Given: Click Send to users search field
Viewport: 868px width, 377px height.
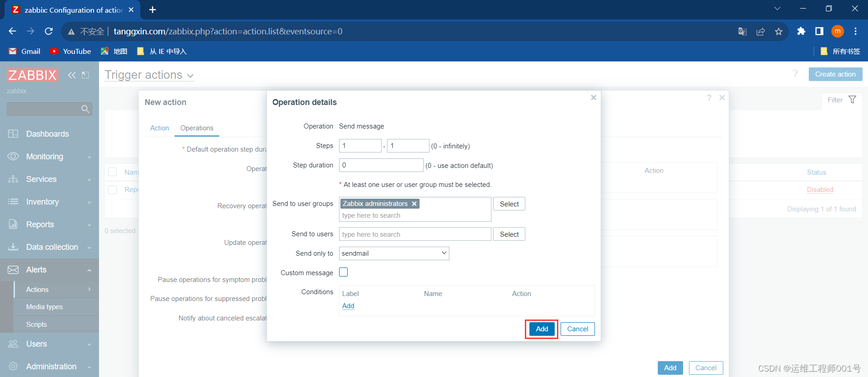Looking at the screenshot, I should (415, 234).
